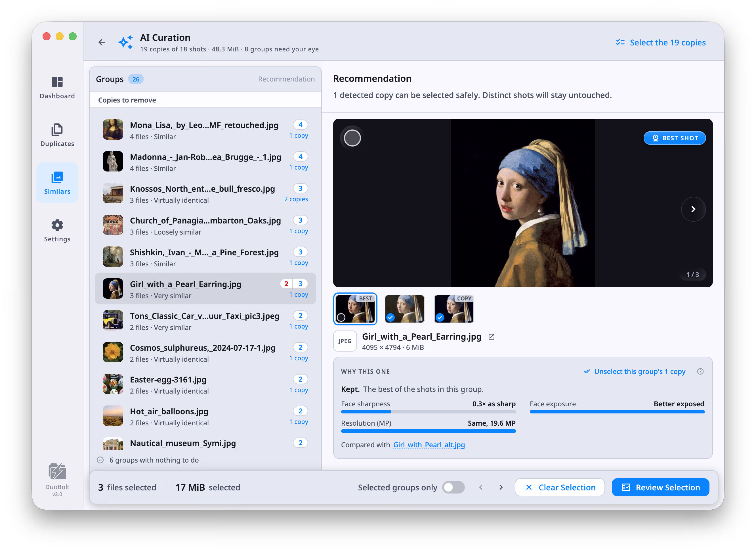
Task: Select Shishkin Pine Forest file name
Action: click(204, 253)
